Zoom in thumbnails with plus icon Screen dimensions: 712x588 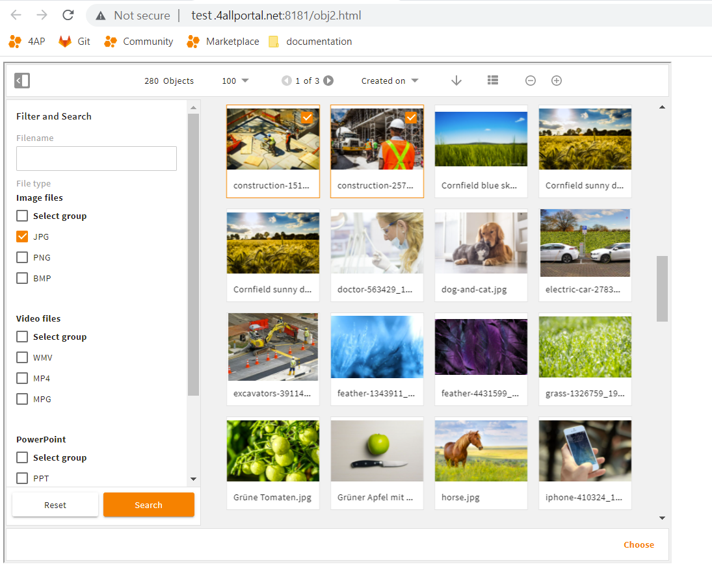pyautogui.click(x=556, y=81)
